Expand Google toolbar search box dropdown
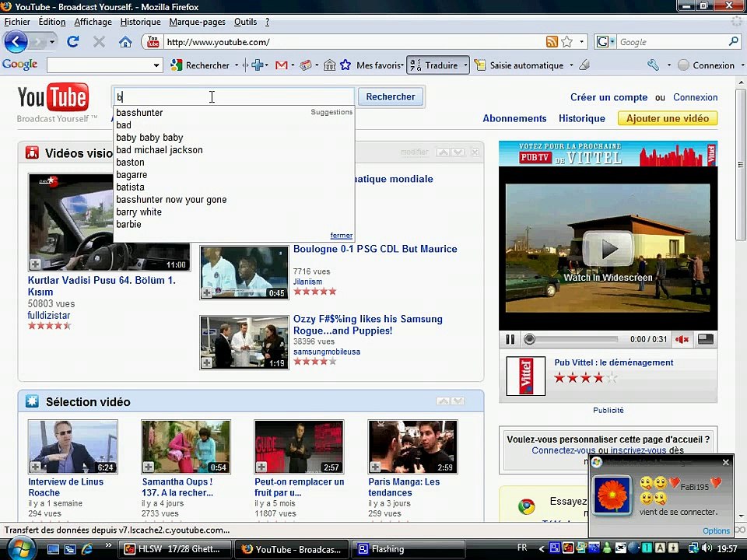Image resolution: width=747 pixels, height=560 pixels. [156, 65]
